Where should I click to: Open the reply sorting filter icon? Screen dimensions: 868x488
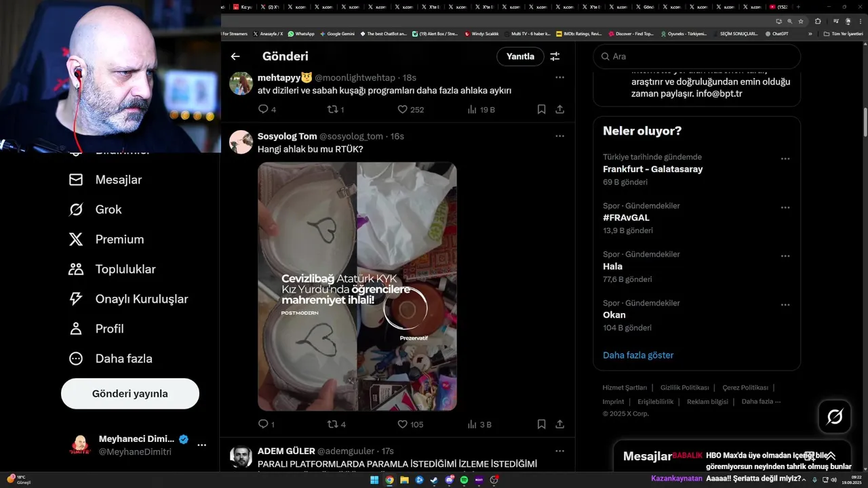555,56
